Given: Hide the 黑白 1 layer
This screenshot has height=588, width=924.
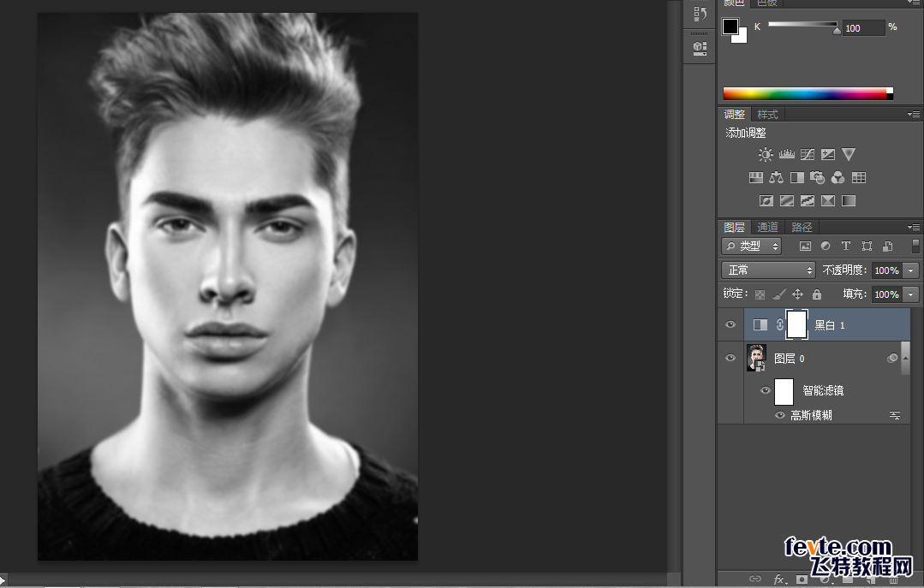Looking at the screenshot, I should pyautogui.click(x=730, y=324).
